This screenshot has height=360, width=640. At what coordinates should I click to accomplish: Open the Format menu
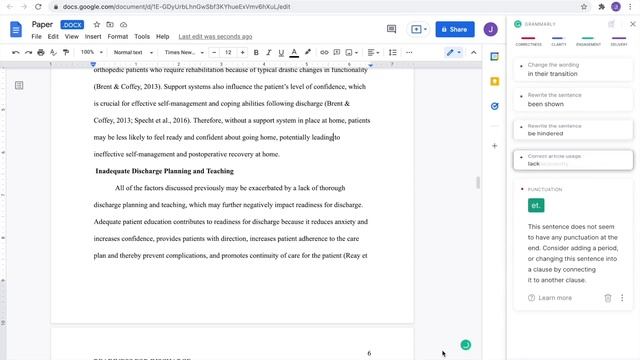118,36
